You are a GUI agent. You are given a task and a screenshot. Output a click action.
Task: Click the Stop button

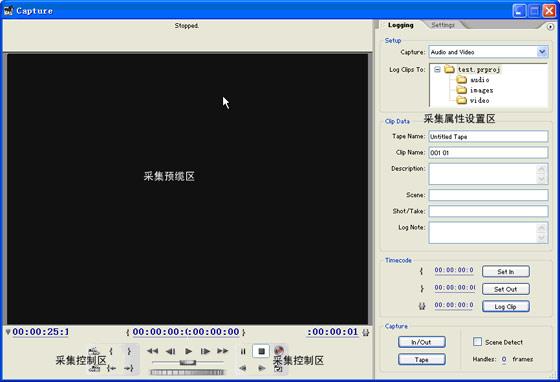(261, 351)
